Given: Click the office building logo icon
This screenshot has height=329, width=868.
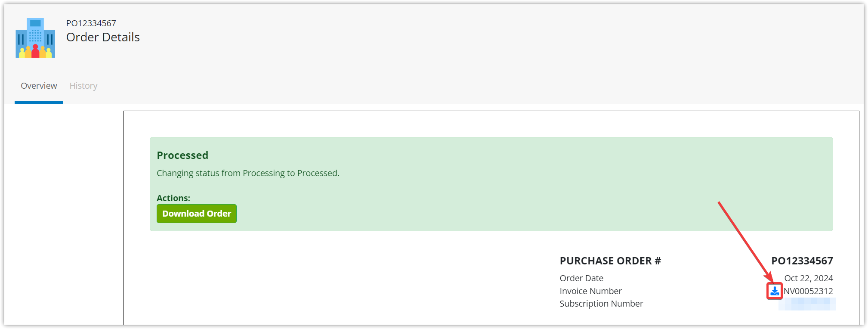Looking at the screenshot, I should (x=35, y=38).
